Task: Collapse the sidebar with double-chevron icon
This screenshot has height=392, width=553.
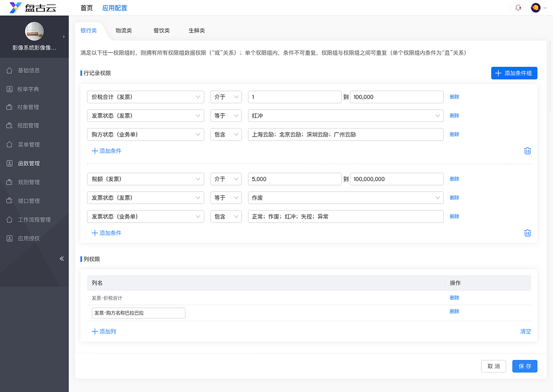Action: (62, 258)
